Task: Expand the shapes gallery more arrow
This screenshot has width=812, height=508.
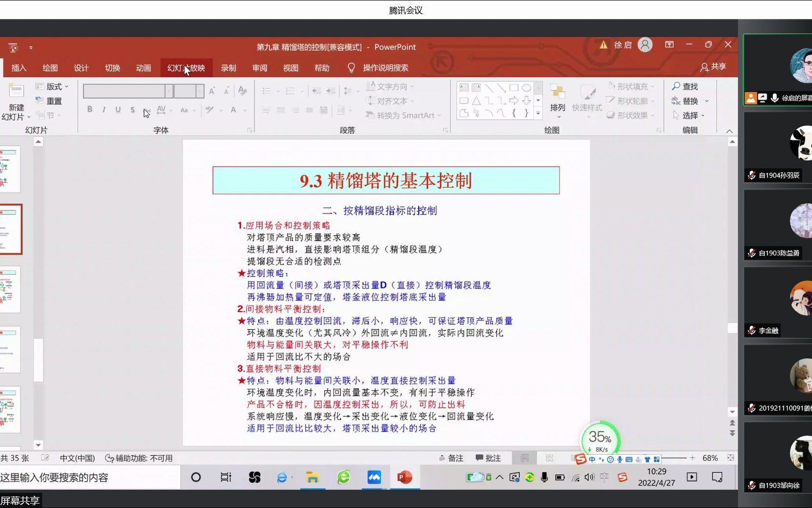Action: [x=538, y=113]
